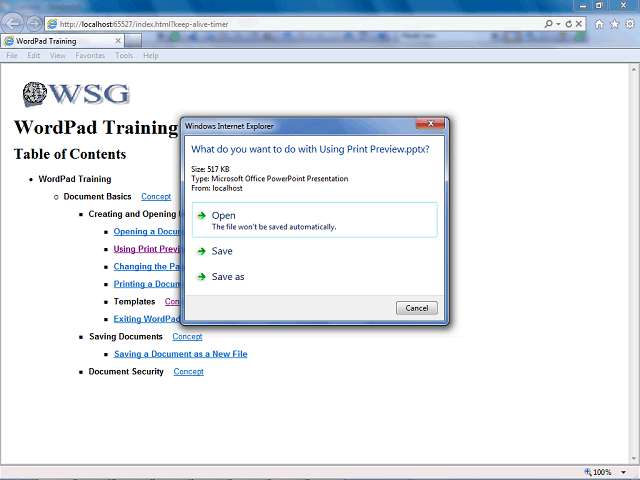Open the Tools gear icon
Screen dimensions: 640x480
coord(630,24)
